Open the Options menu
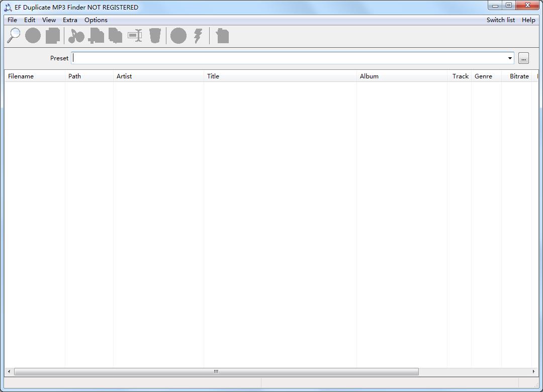543x392 pixels. (96, 20)
